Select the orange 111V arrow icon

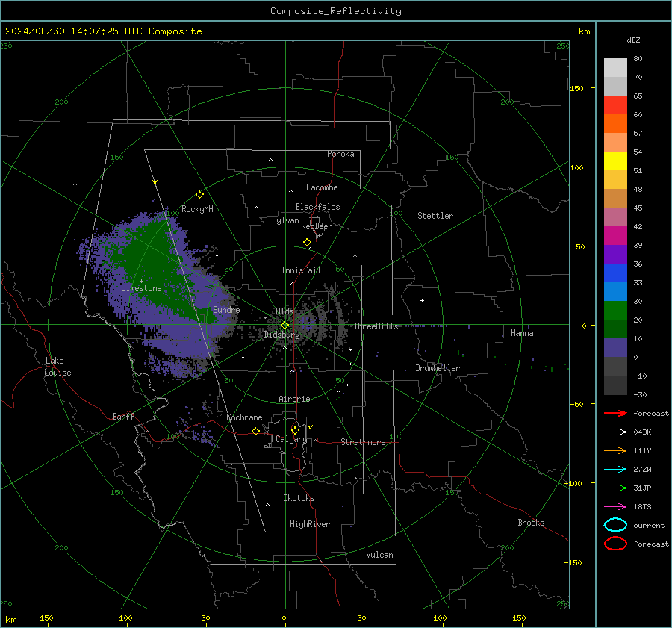click(x=615, y=450)
